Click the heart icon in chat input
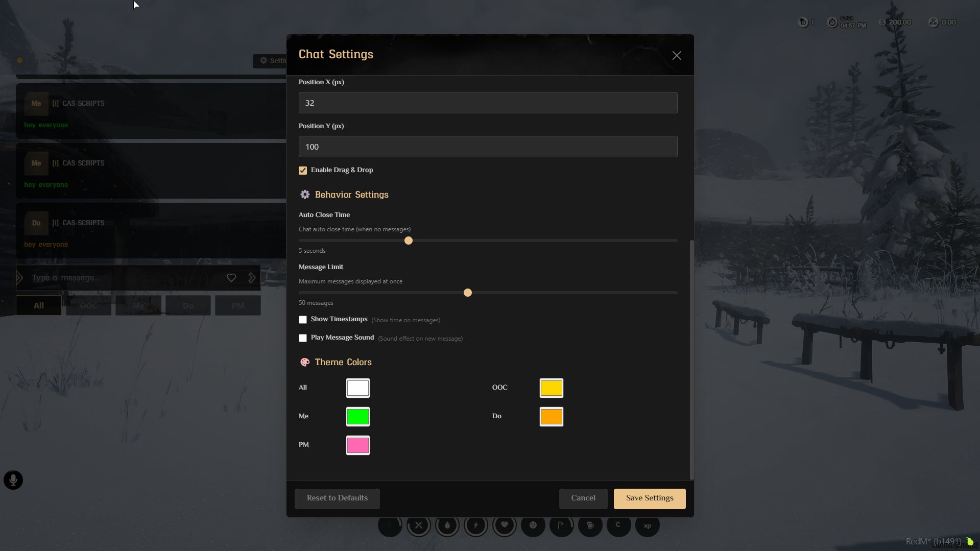The image size is (980, 551). click(231, 278)
